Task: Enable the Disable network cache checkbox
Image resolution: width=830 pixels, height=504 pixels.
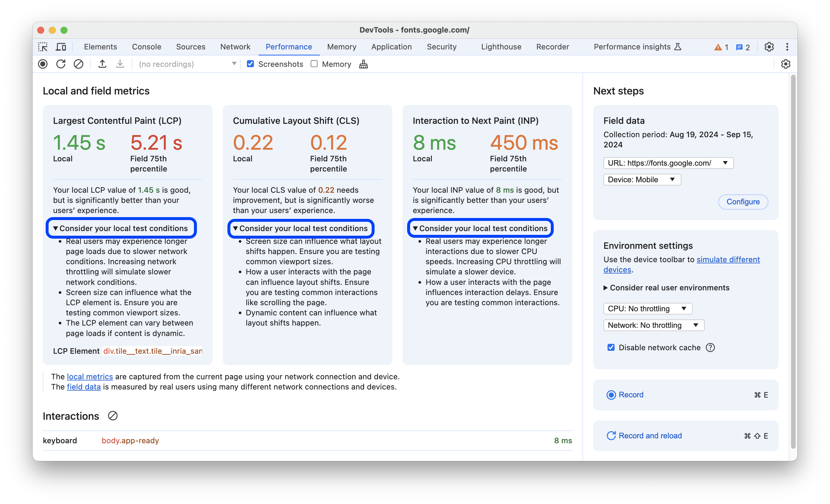Action: coord(611,347)
